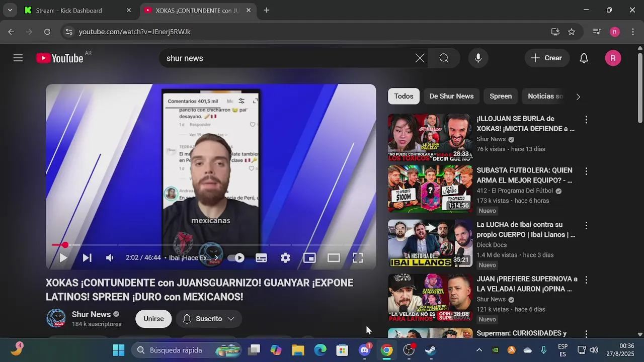The height and width of the screenshot is (362, 644).
Task: Click the Crear button
Action: point(547,58)
